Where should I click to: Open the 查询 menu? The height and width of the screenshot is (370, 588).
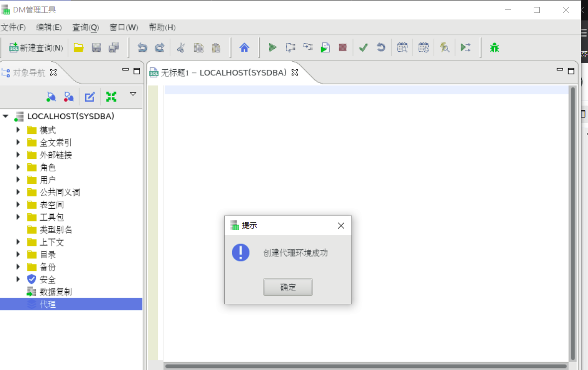coord(85,28)
